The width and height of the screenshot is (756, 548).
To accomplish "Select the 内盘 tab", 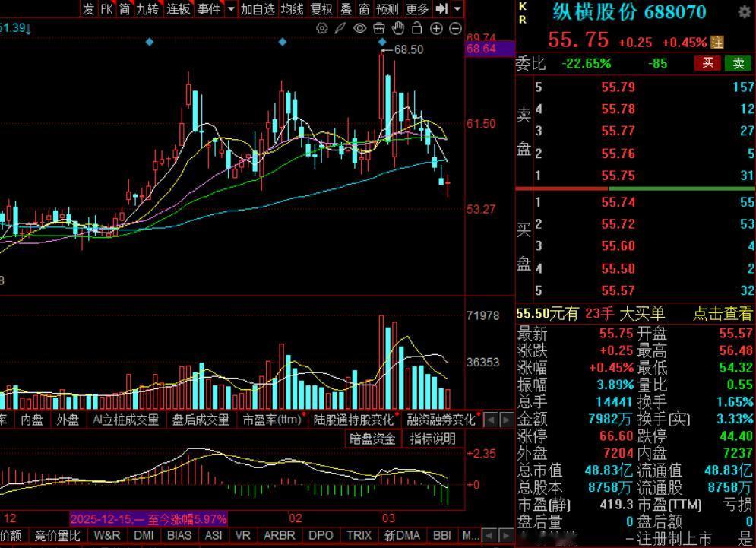I will [x=32, y=420].
